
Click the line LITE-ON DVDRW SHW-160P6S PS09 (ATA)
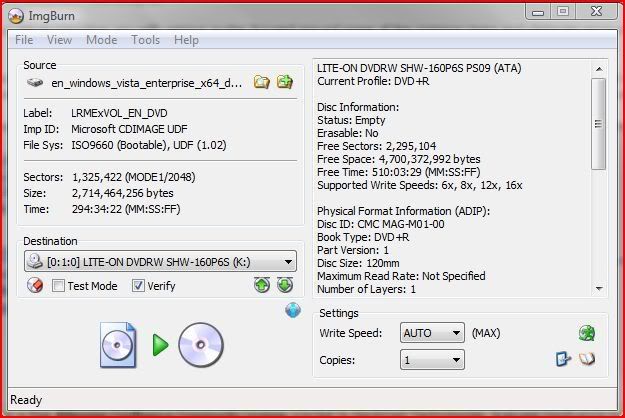(419, 68)
